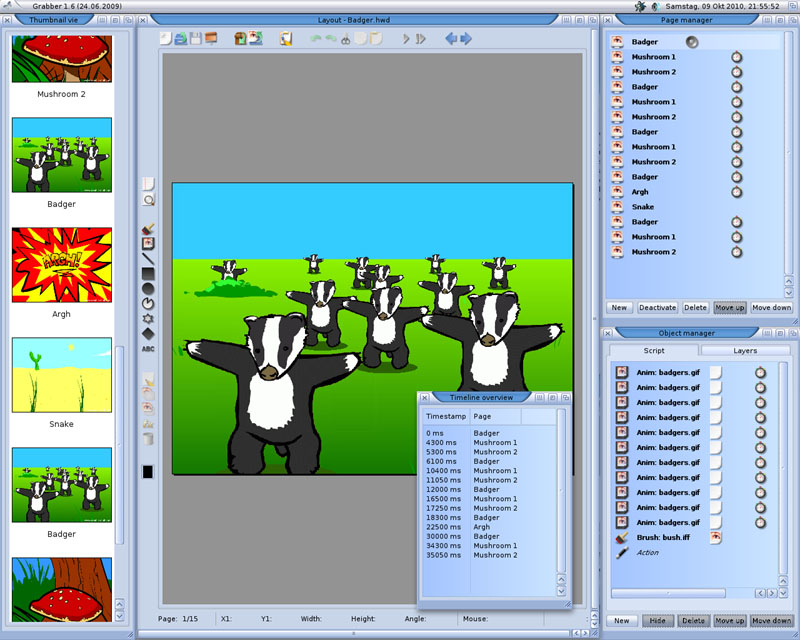Cut selection with the scissors icon
This screenshot has width=800, height=640.
[345, 39]
